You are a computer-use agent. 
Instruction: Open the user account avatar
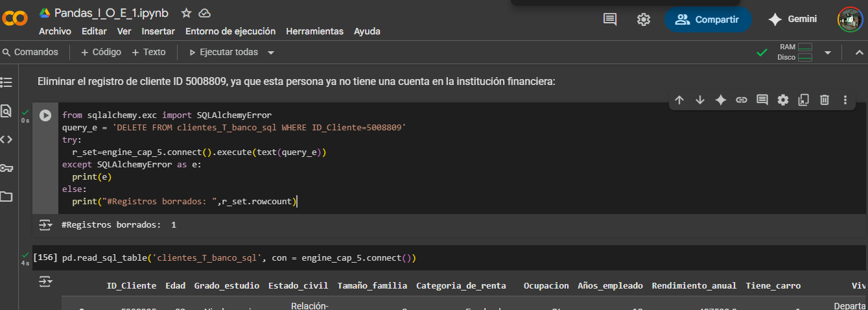pos(849,19)
